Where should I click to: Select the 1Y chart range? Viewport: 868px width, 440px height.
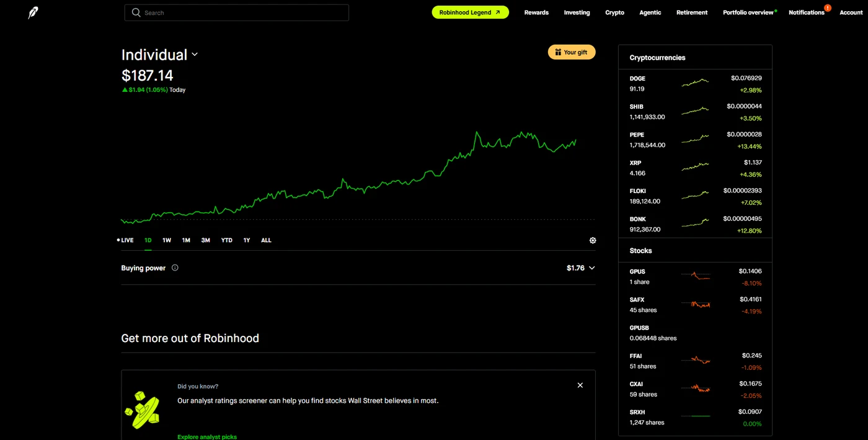(247, 240)
